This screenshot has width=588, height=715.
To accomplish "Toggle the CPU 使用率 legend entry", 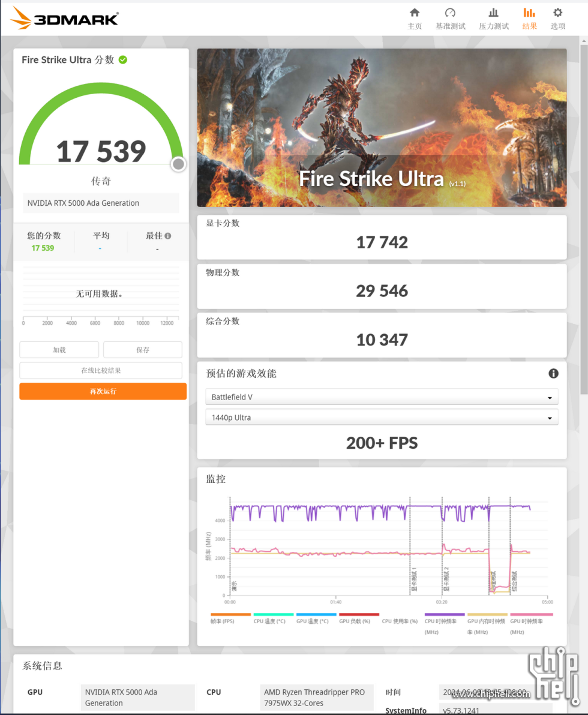I will (400, 621).
